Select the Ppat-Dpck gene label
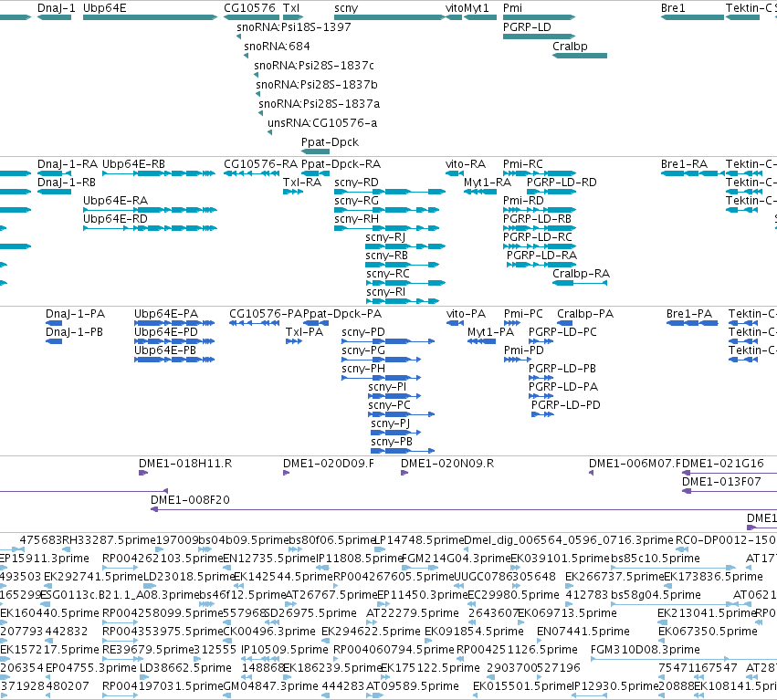 tap(330, 142)
